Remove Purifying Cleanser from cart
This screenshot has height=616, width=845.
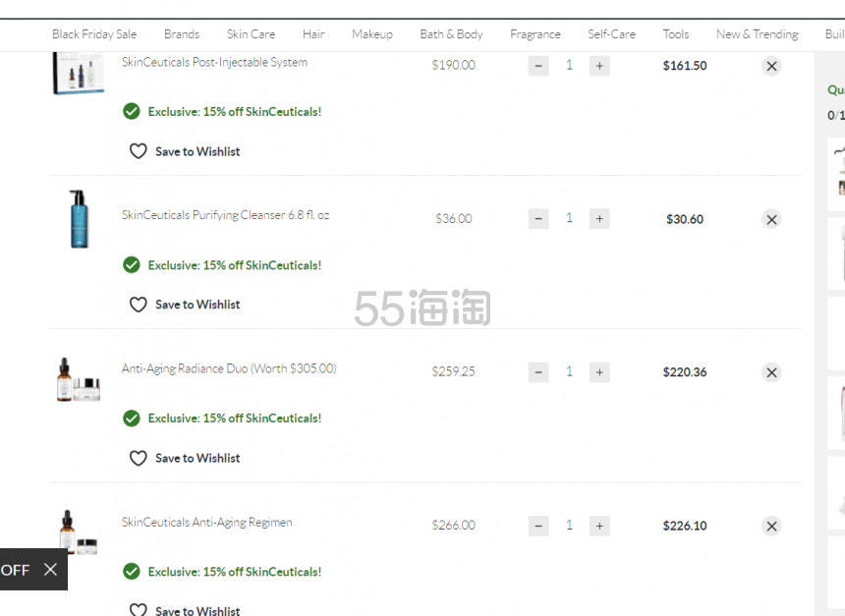(771, 219)
